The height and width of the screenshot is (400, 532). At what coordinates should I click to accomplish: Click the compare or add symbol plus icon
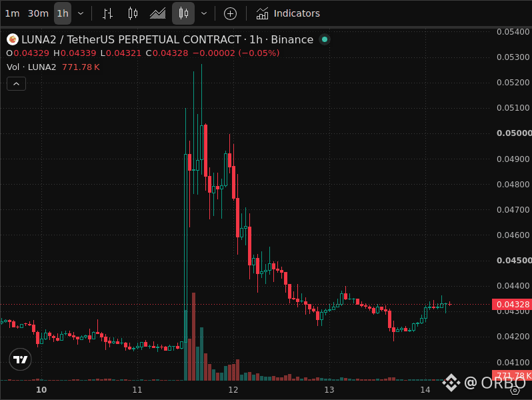tap(230, 13)
